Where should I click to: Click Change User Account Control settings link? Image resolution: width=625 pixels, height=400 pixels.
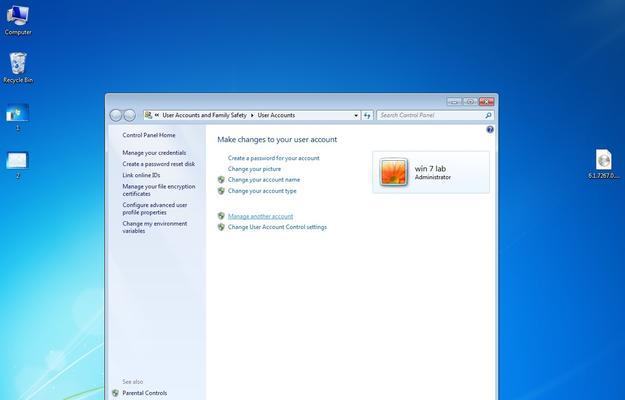(x=277, y=227)
